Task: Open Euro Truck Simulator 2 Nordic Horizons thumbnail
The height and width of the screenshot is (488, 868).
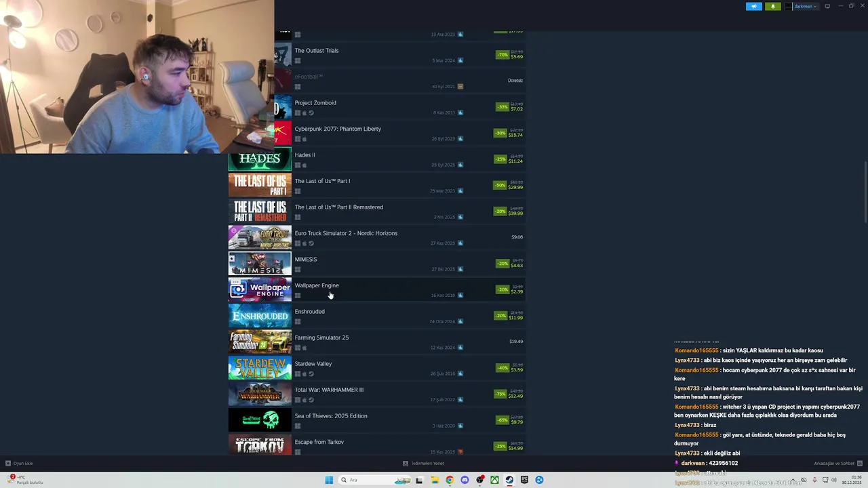Action: click(260, 237)
